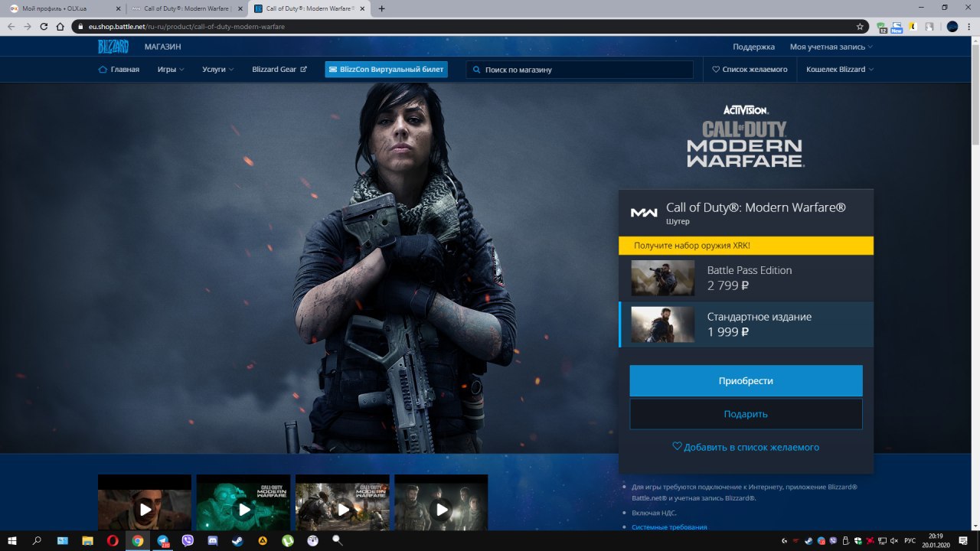
Task: Open uTorrent from the taskbar
Action: (x=287, y=540)
